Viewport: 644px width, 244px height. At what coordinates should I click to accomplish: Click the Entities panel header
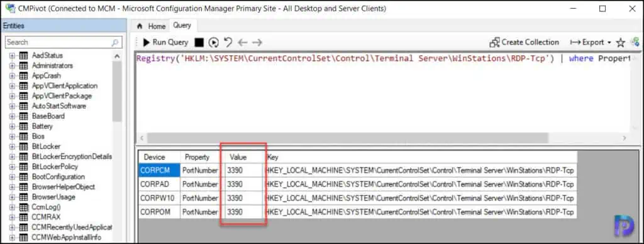[x=64, y=26]
